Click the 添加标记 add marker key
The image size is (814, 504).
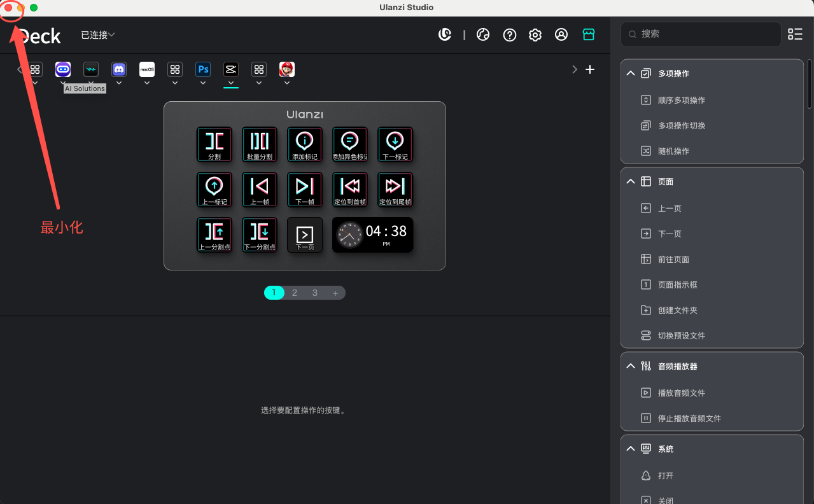[x=305, y=144]
